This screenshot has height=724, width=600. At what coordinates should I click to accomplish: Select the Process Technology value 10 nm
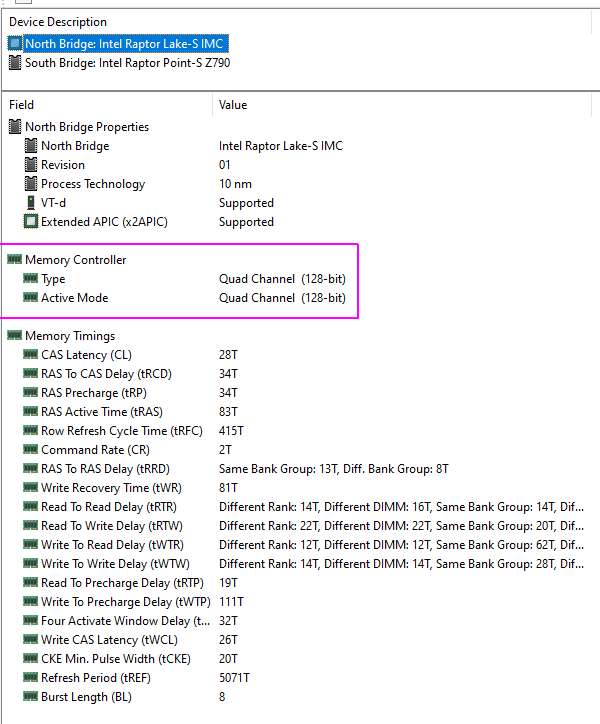(x=235, y=184)
